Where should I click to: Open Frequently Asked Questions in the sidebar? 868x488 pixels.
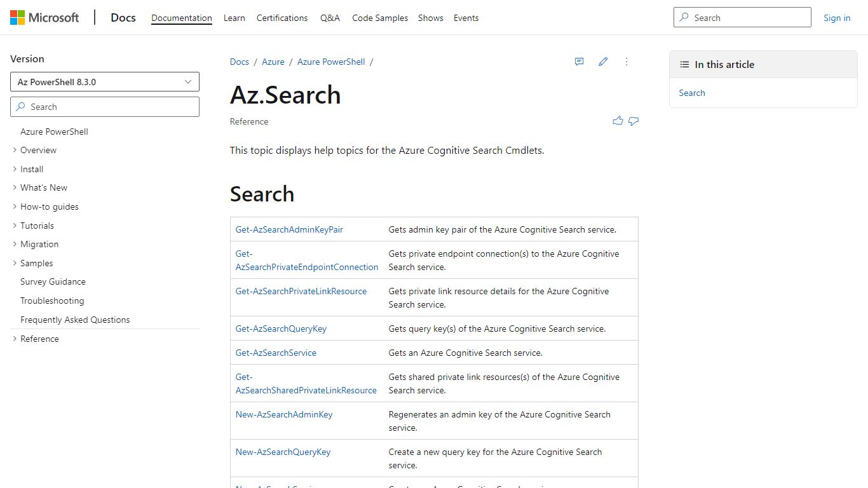[75, 320]
